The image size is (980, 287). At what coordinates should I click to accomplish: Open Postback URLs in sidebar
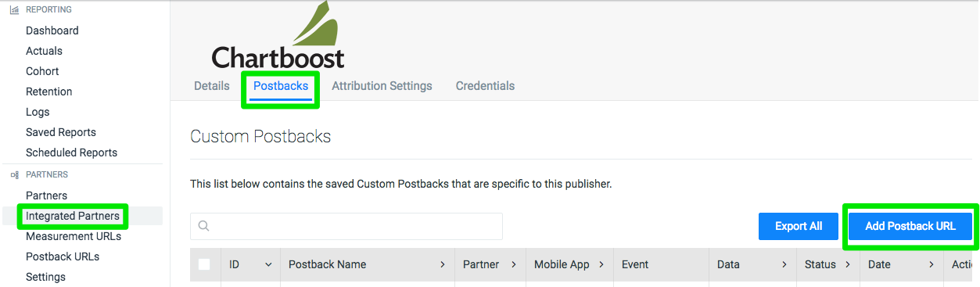point(63,257)
